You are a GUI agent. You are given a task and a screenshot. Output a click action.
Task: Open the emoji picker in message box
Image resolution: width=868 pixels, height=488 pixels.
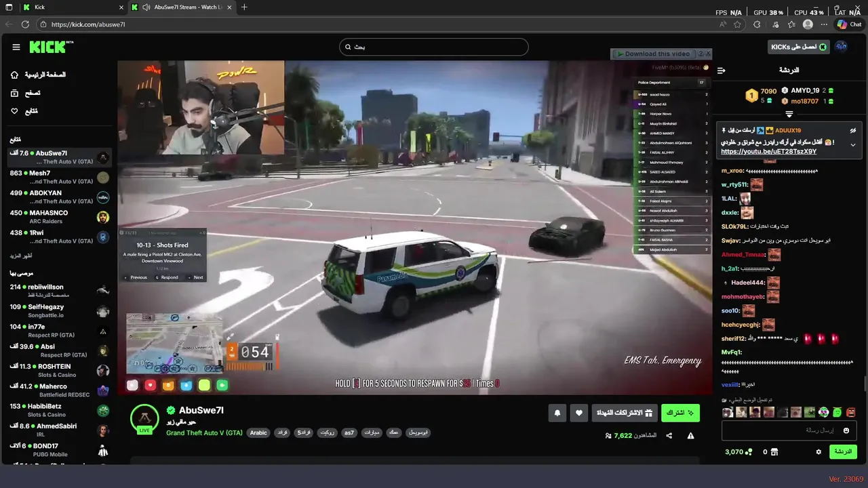pyautogui.click(x=846, y=430)
